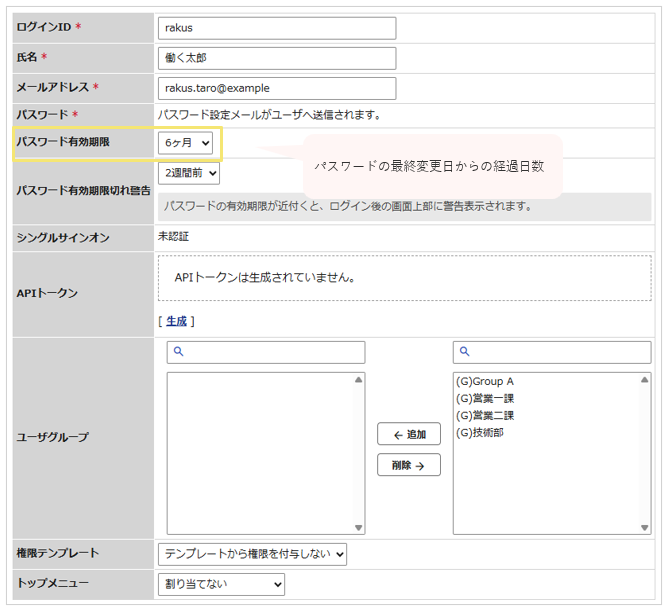Screen dimensions: 667x610
Task: Select (G)営業二課 in the group list
Action: click(485, 416)
